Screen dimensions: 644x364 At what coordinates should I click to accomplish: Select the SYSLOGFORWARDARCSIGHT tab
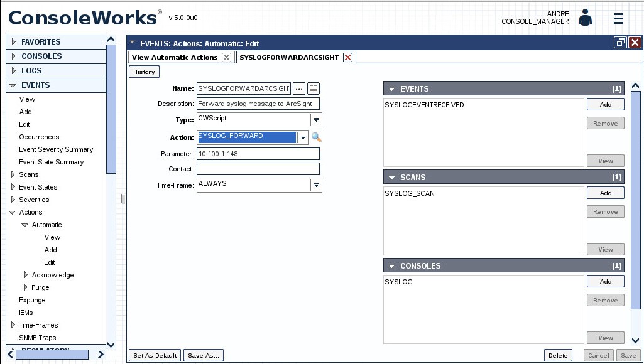[289, 58]
